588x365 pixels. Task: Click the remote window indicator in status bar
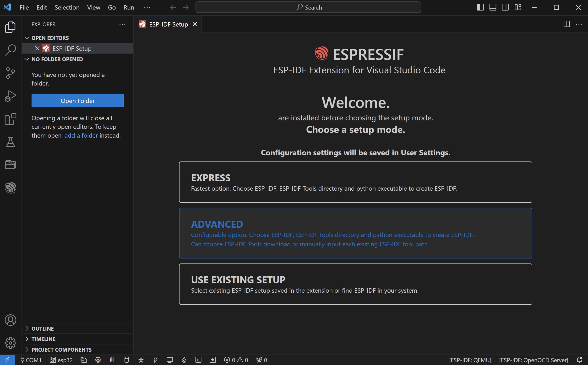coord(7,360)
